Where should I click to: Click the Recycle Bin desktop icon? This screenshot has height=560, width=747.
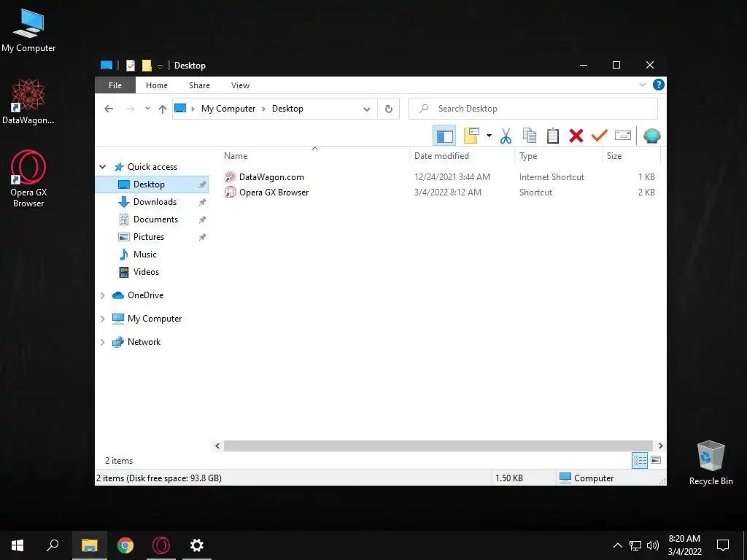711,463
